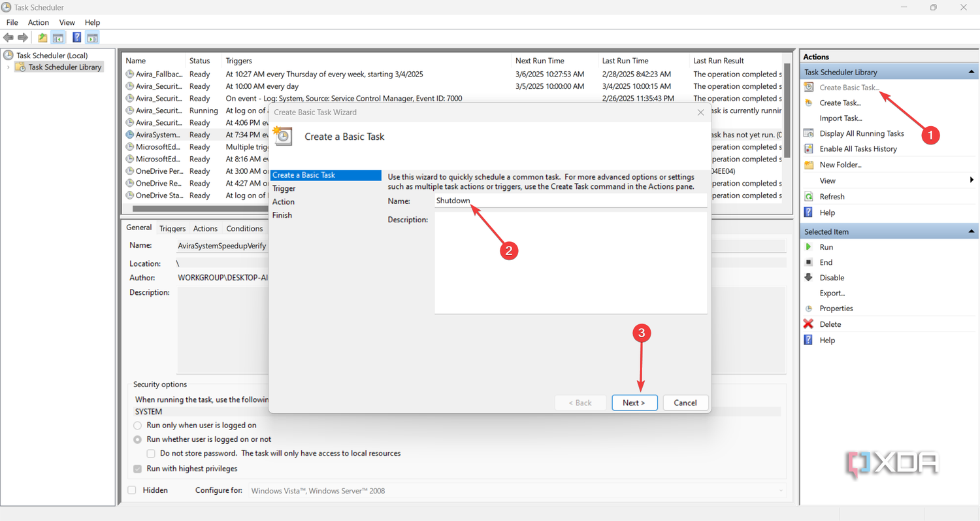Click the Forward arrow in the toolbar
The width and height of the screenshot is (980, 521).
point(23,38)
